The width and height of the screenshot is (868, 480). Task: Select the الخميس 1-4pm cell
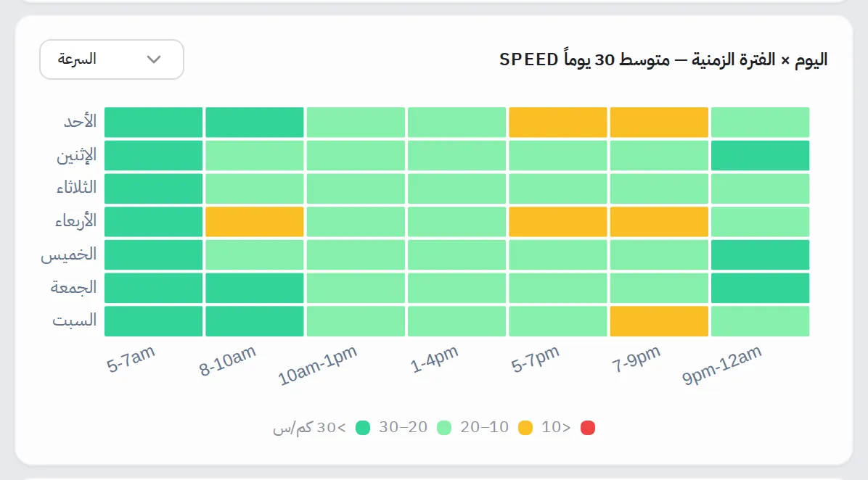(456, 255)
